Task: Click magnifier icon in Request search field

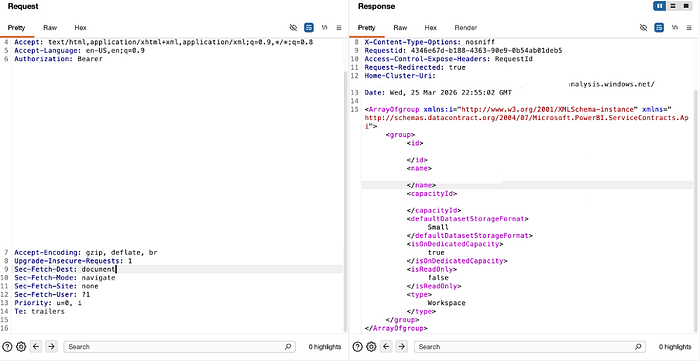Action: [x=288, y=347]
